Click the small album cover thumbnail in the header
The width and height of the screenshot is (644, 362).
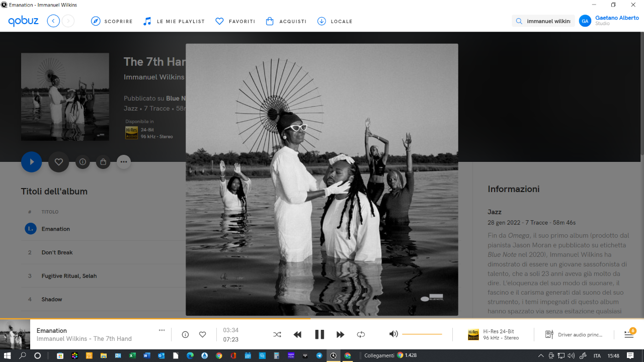tap(65, 97)
